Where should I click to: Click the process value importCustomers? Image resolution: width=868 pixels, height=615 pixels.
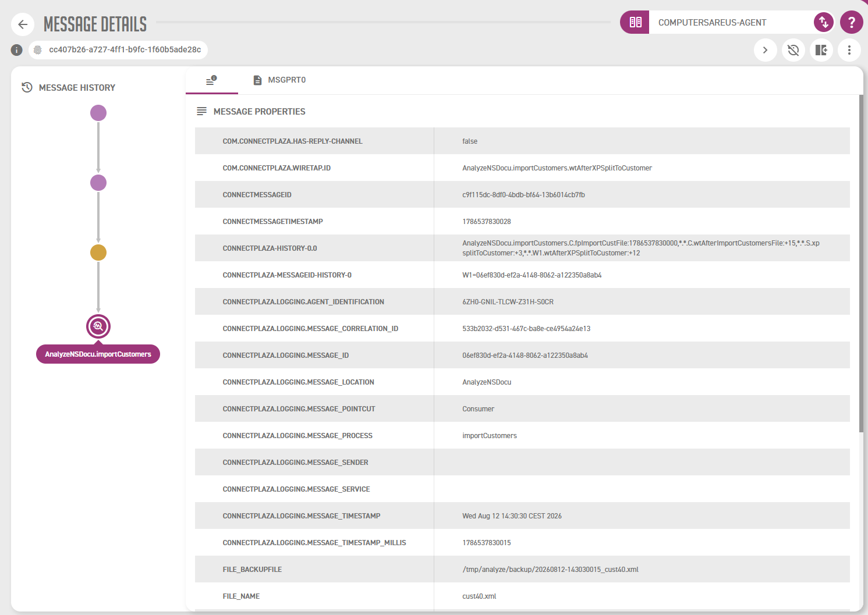[490, 436]
